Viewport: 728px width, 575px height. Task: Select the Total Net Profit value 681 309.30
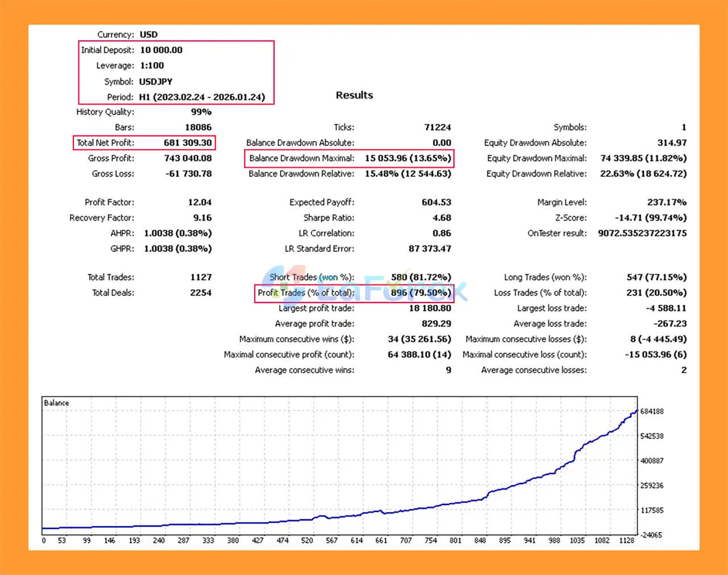188,143
